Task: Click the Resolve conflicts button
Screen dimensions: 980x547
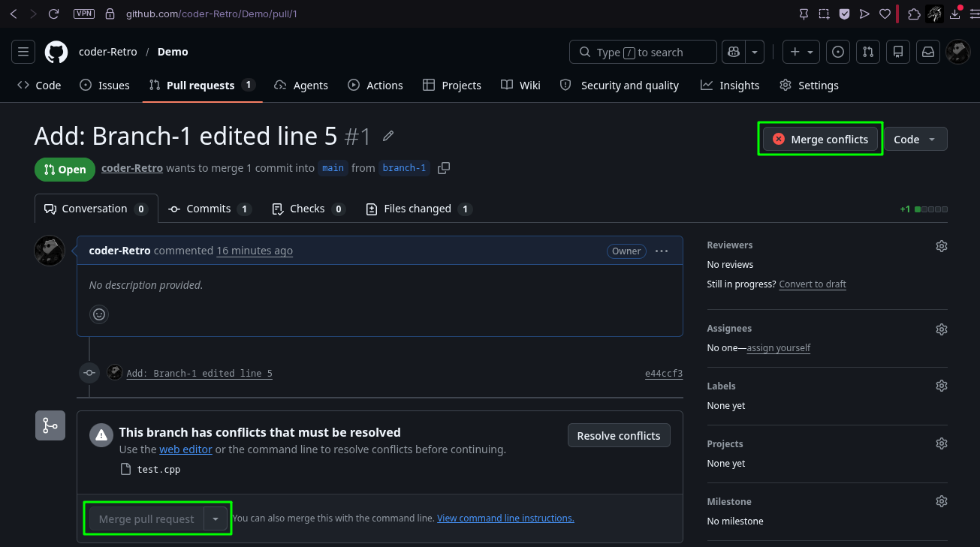Action: tap(619, 435)
